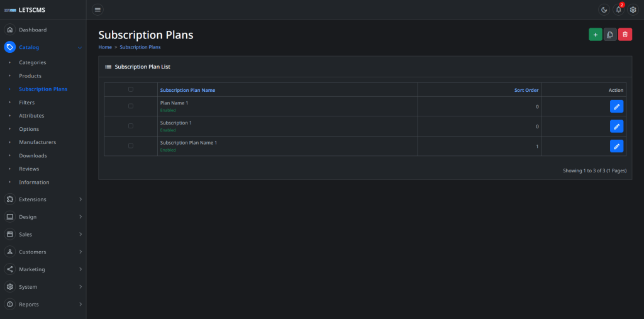Expand the Design menu chevron
Viewport: 644px width, 319px height.
pos(80,216)
